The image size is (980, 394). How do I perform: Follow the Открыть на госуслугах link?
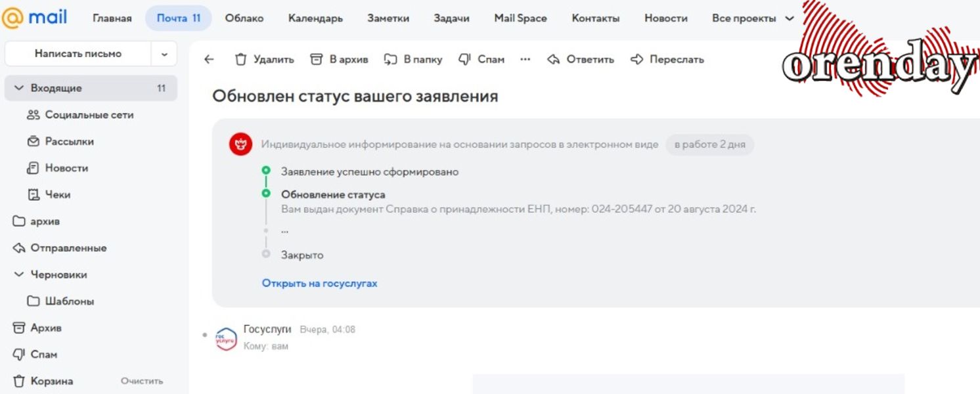[x=319, y=284]
